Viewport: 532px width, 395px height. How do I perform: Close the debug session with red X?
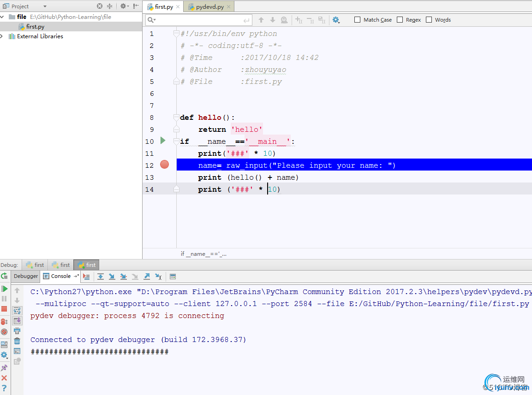pos(5,378)
